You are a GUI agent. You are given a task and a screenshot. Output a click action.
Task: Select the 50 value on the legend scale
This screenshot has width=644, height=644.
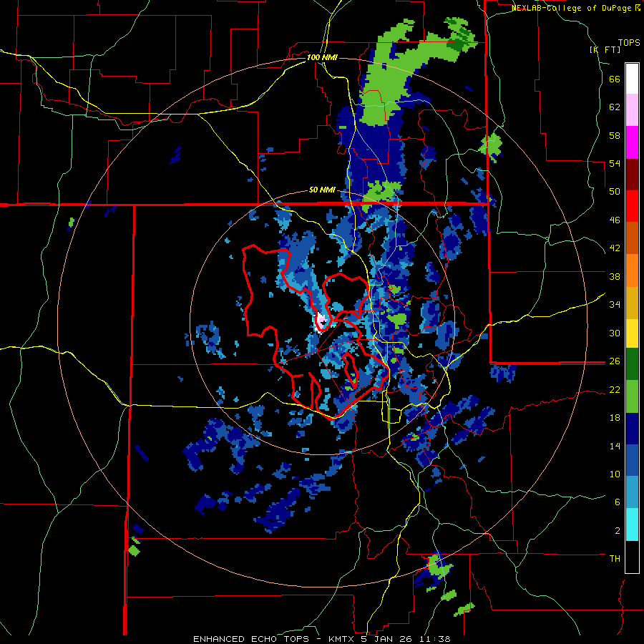pyautogui.click(x=615, y=192)
